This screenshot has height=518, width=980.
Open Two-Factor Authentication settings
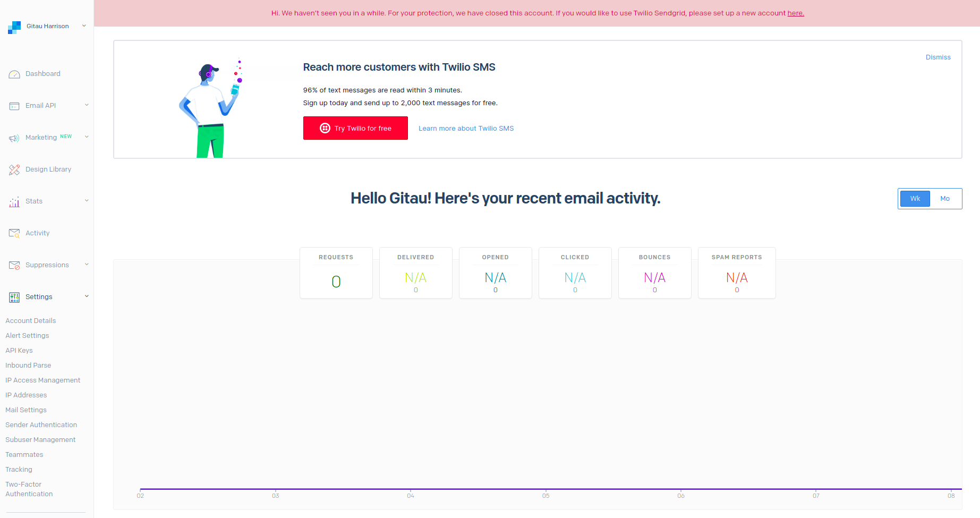[29, 489]
